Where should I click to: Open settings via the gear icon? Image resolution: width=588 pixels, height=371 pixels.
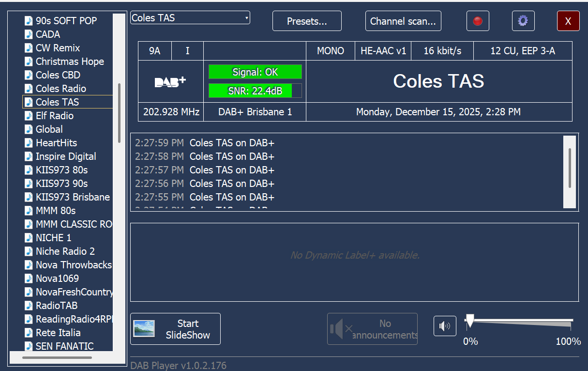click(x=523, y=21)
